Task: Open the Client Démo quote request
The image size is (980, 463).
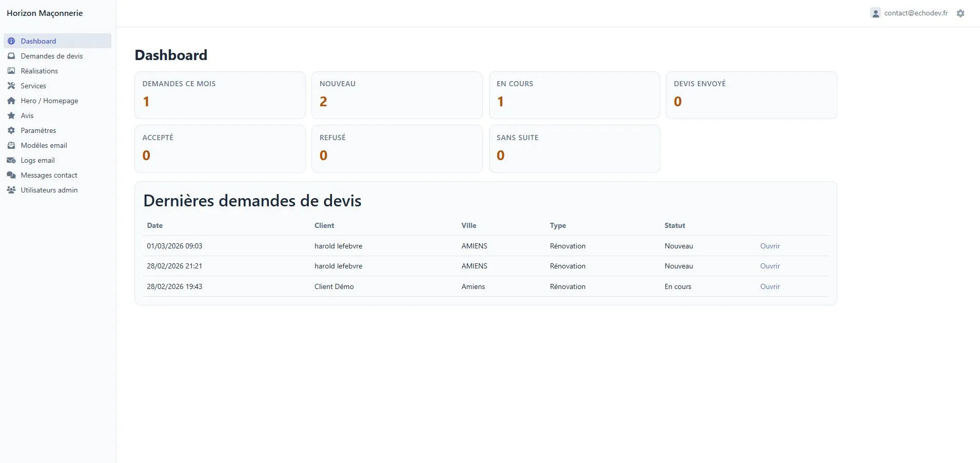Action: point(770,286)
